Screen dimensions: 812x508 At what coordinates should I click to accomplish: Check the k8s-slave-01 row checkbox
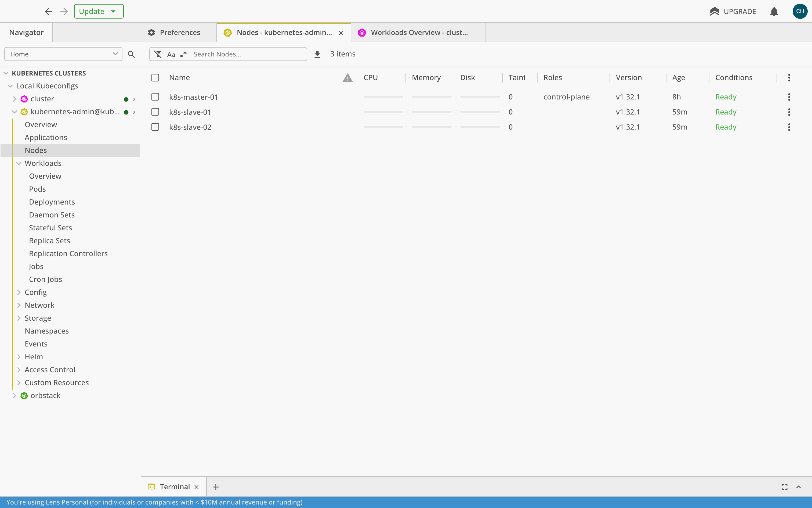pos(155,112)
